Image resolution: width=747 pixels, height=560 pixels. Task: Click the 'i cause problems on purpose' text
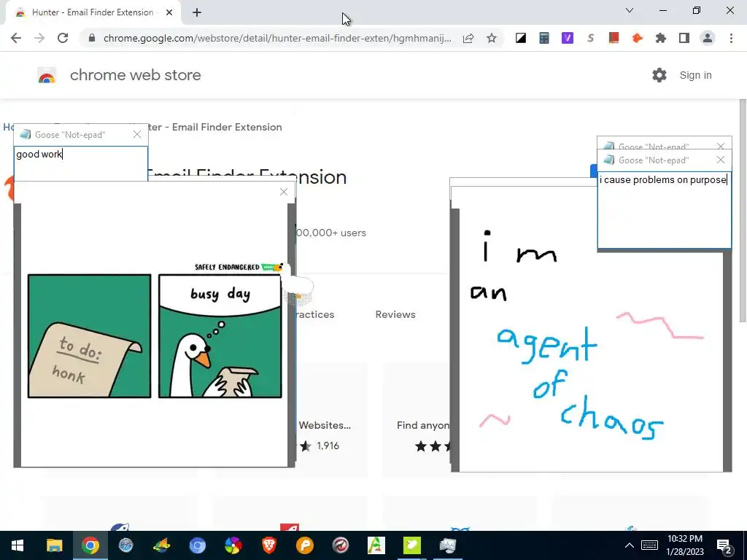662,179
